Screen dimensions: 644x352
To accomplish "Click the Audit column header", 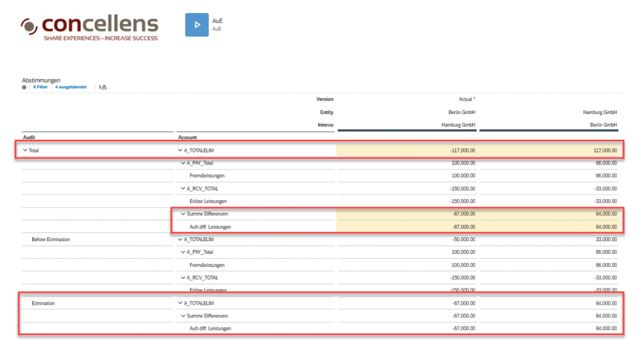I will (30, 137).
